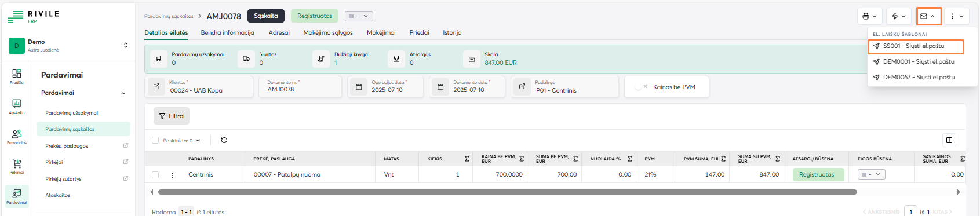Switch to Bendra informacija tab
The height and width of the screenshot is (216, 980).
pos(227,32)
